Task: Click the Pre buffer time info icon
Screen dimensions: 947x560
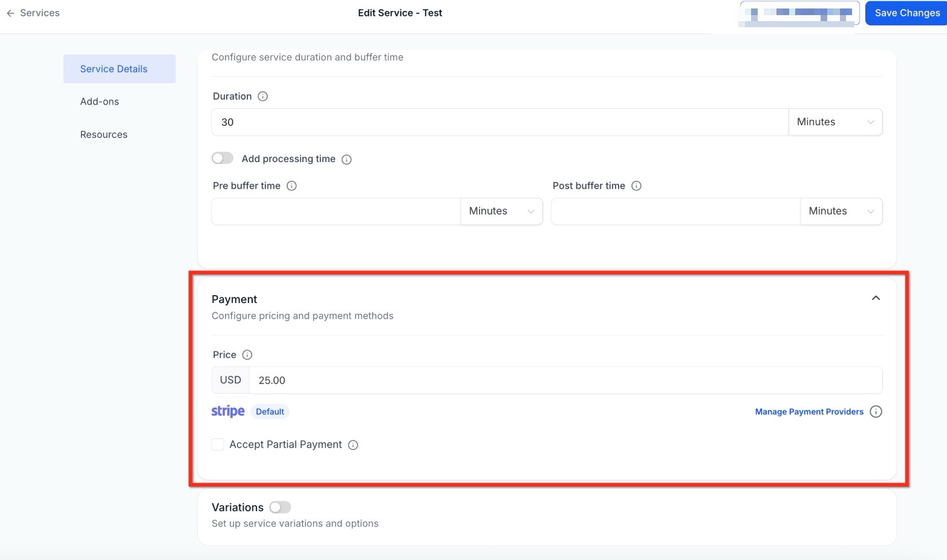Action: tap(291, 186)
